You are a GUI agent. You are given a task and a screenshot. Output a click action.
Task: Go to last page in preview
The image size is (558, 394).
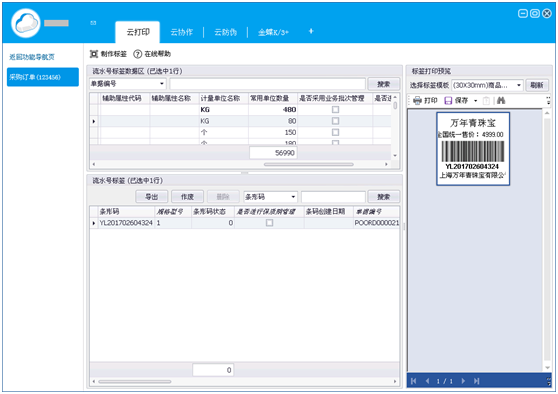[x=477, y=381]
